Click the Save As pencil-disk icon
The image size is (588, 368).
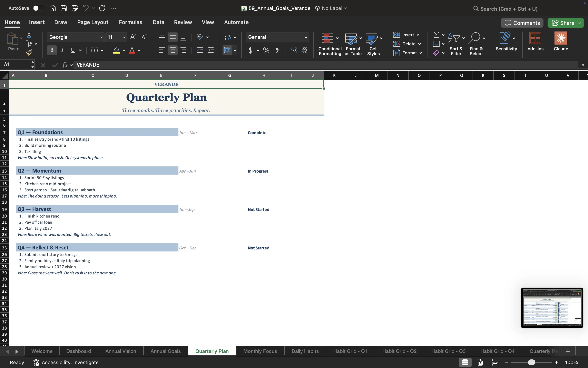(x=75, y=8)
